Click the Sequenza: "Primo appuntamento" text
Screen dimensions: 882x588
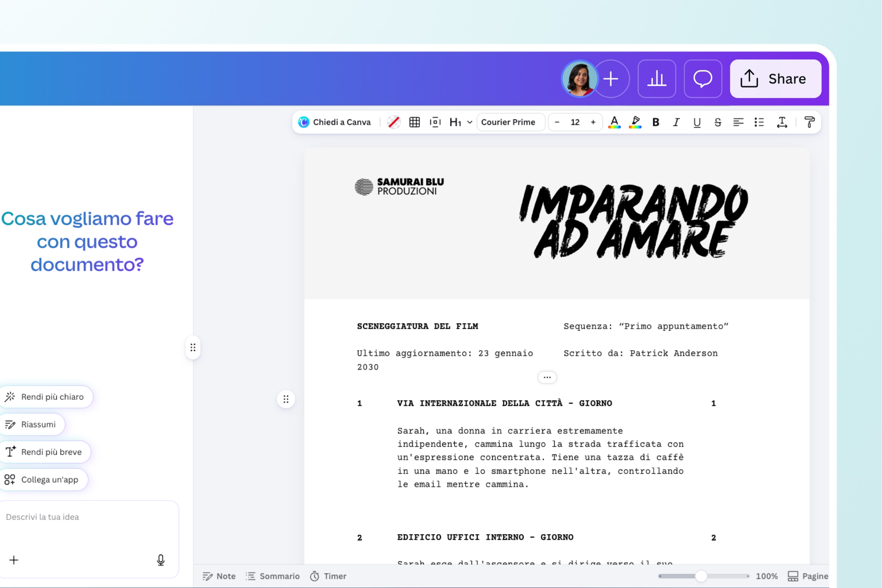click(646, 326)
